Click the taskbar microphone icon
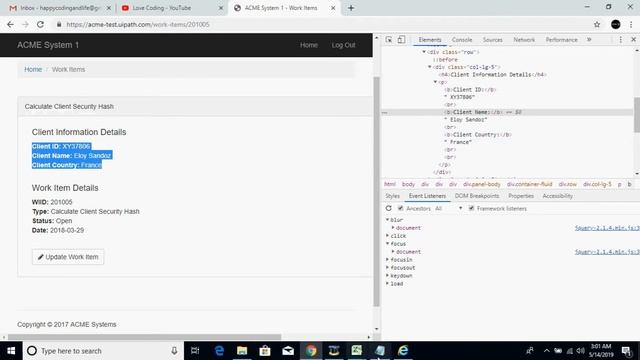 (x=174, y=351)
